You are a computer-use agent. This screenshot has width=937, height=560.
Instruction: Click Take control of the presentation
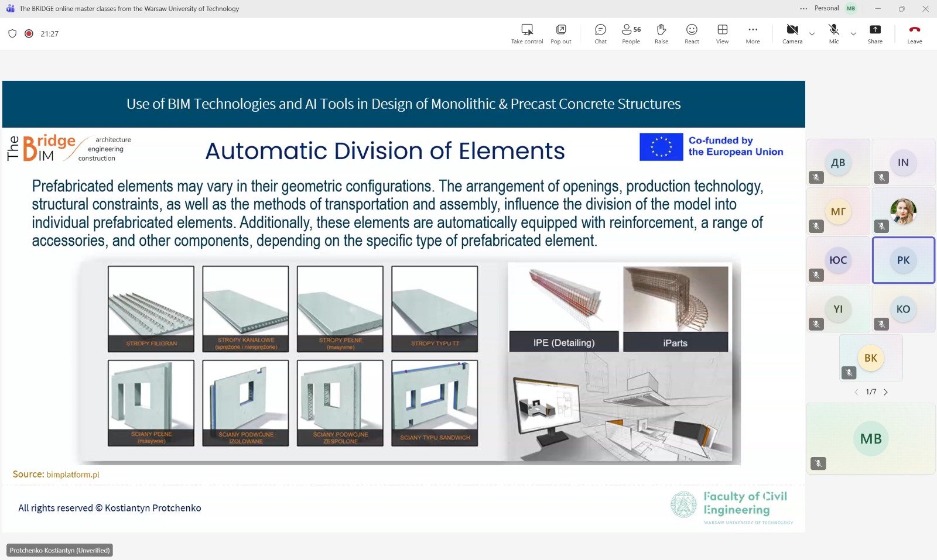527,33
